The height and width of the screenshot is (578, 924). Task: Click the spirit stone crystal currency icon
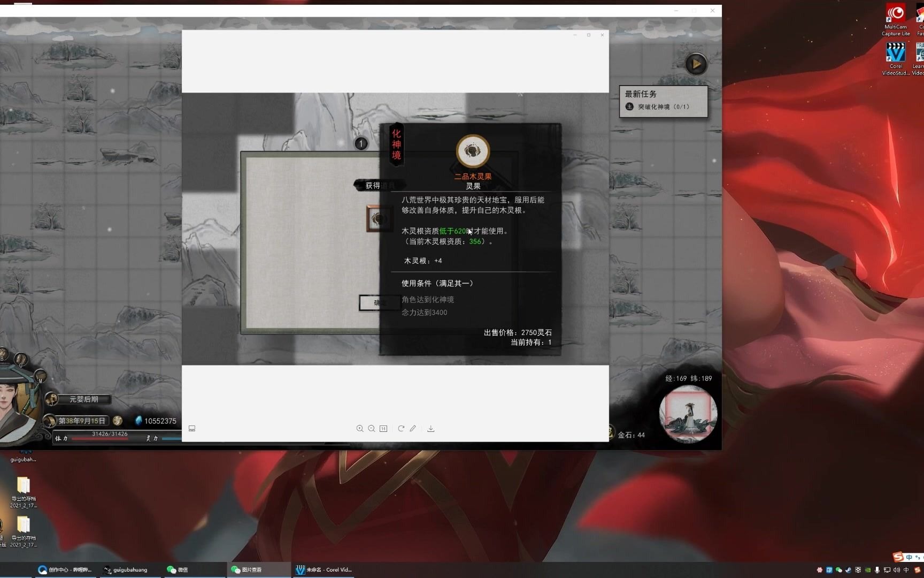click(138, 421)
